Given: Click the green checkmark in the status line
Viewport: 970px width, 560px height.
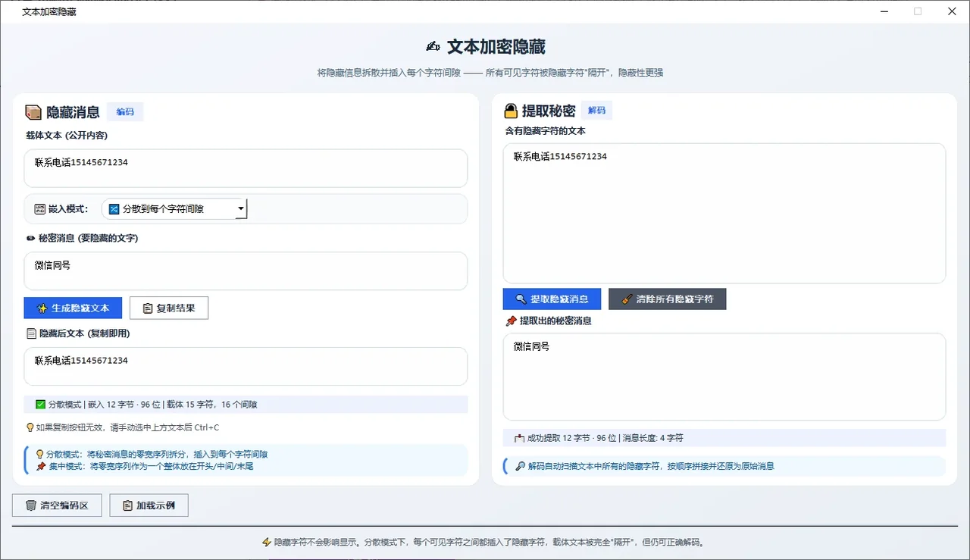Looking at the screenshot, I should pos(41,405).
